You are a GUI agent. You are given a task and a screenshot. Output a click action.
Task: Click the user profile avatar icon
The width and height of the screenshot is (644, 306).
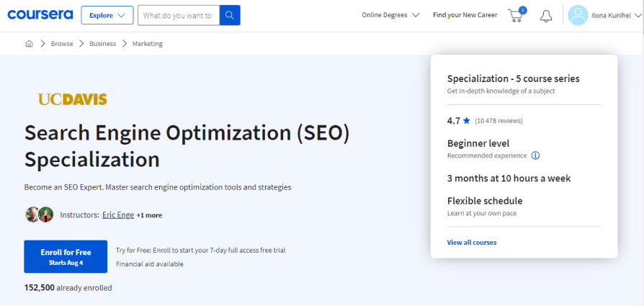pyautogui.click(x=578, y=15)
